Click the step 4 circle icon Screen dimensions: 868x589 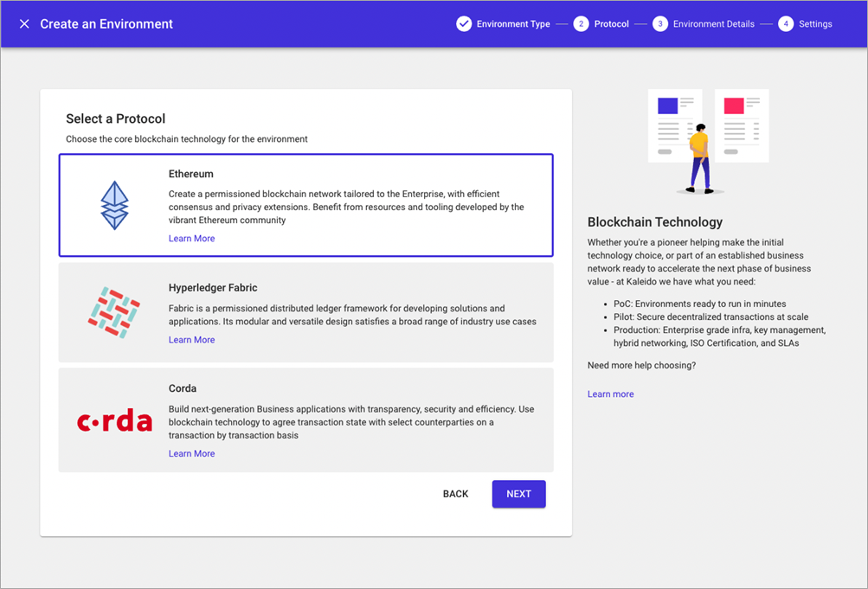[x=785, y=24]
